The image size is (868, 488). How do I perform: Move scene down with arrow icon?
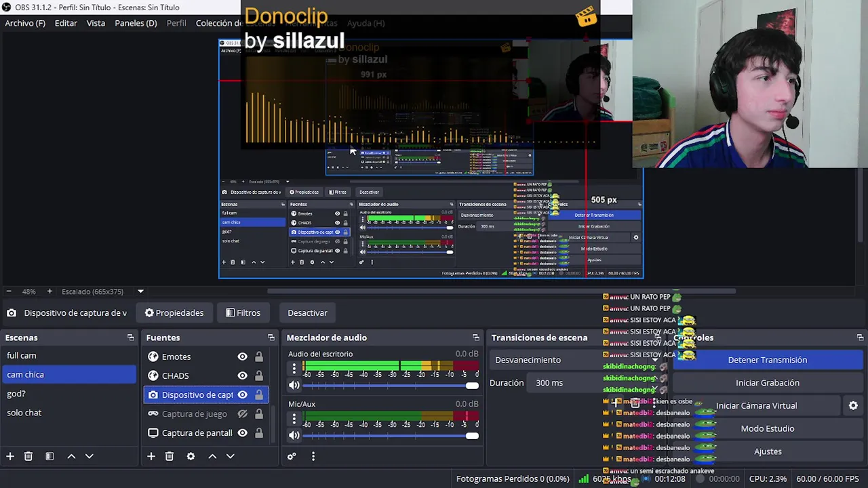pyautogui.click(x=89, y=457)
